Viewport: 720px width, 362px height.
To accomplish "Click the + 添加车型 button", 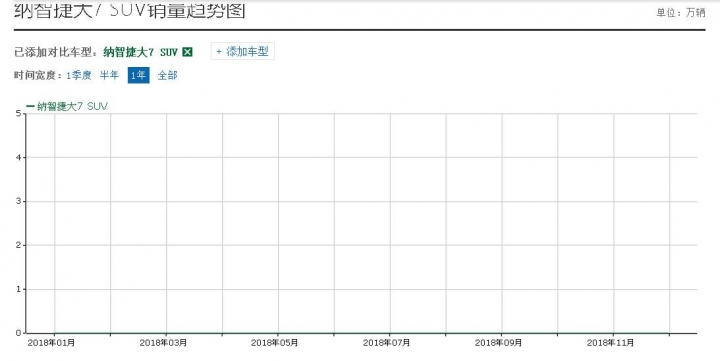I will pyautogui.click(x=242, y=51).
